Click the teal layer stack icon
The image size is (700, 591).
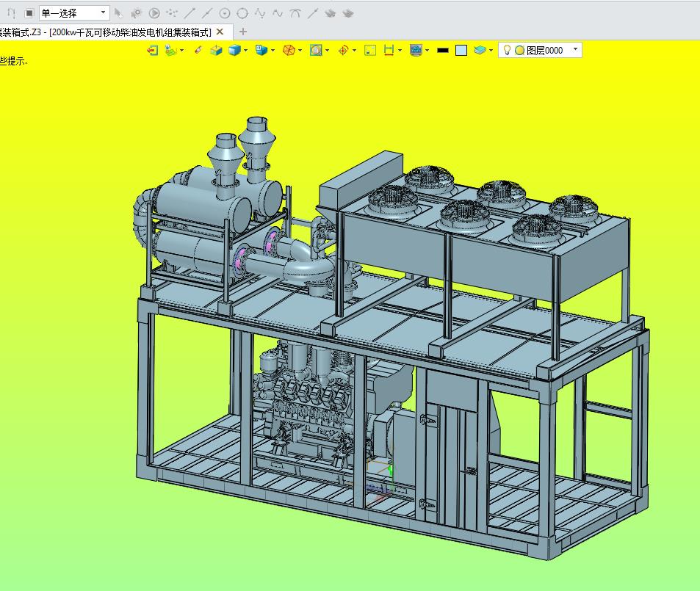point(480,51)
